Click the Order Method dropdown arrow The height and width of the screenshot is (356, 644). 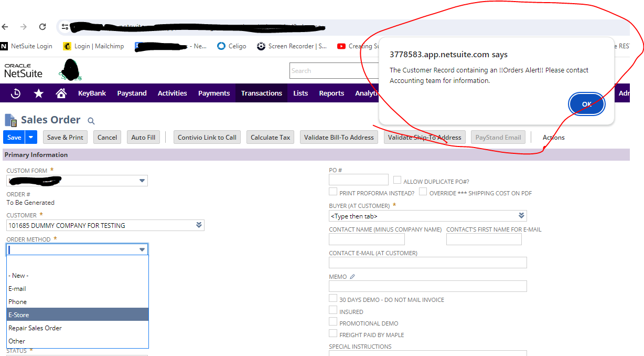(142, 249)
